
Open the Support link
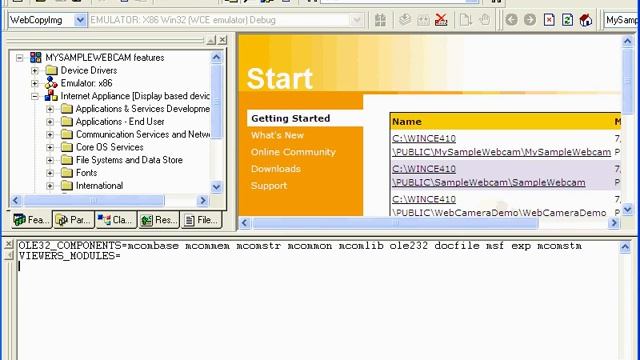(269, 185)
